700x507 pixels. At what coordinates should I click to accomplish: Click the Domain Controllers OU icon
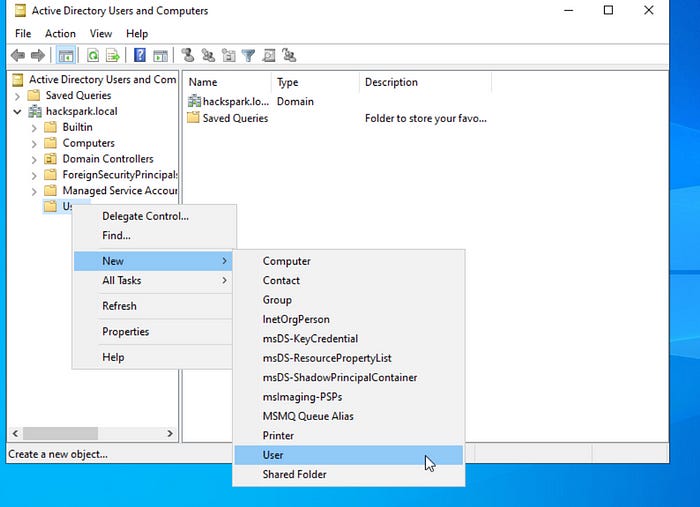50,159
